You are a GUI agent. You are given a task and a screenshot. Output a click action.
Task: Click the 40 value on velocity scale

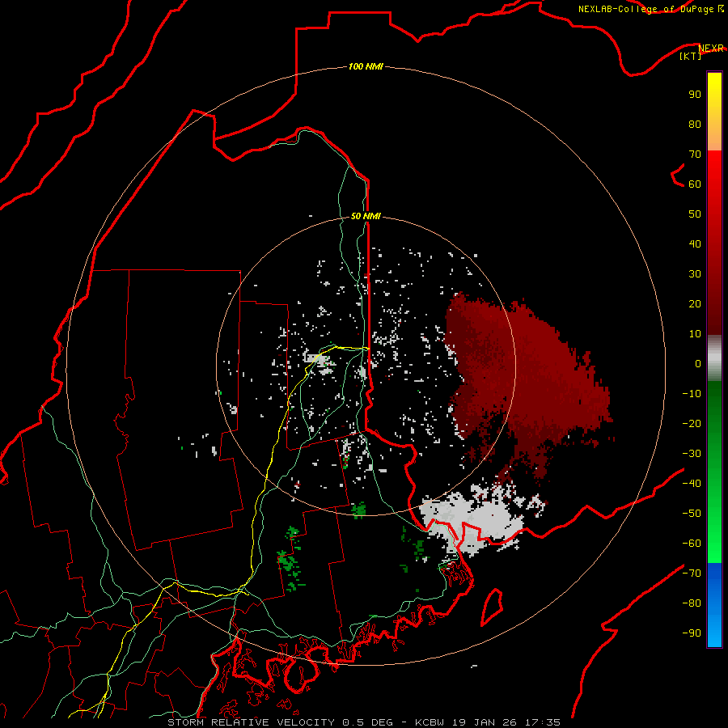click(x=695, y=243)
